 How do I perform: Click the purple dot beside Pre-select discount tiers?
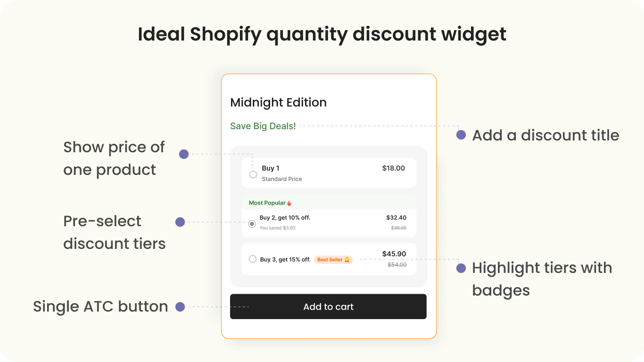click(x=180, y=222)
